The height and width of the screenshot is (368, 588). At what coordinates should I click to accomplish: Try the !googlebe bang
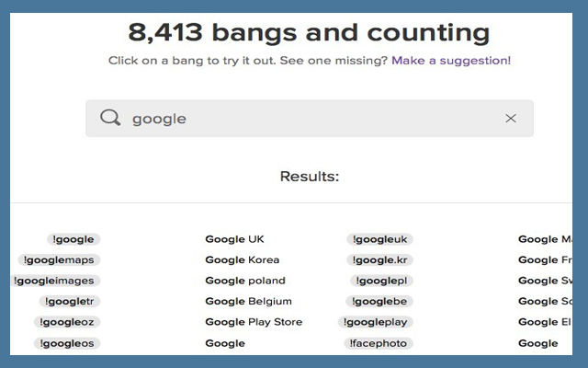click(379, 301)
